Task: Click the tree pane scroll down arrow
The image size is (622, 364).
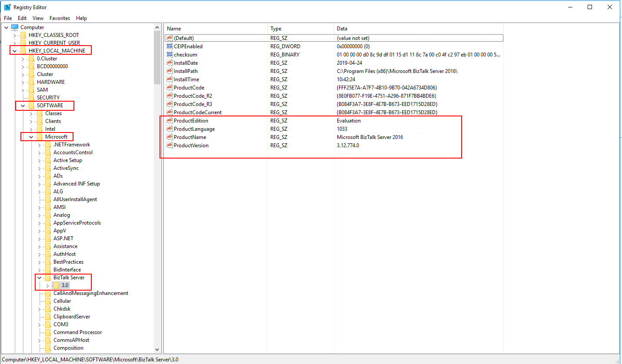Action: tap(157, 349)
